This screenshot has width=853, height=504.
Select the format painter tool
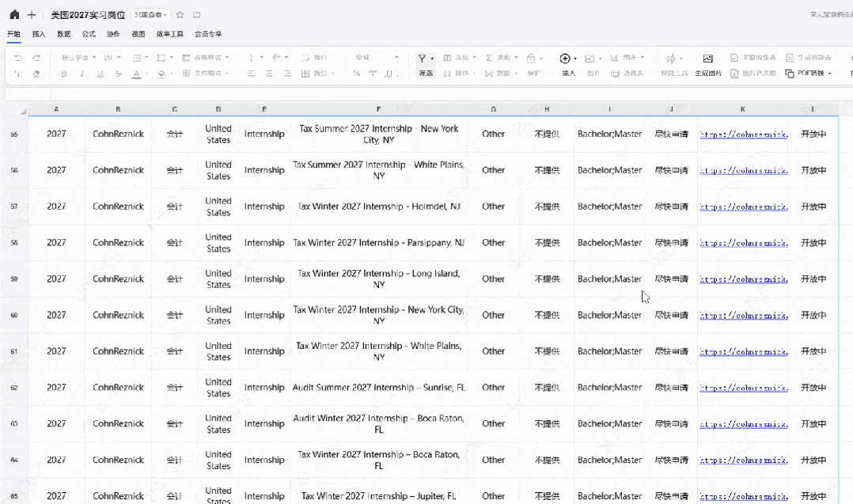18,74
